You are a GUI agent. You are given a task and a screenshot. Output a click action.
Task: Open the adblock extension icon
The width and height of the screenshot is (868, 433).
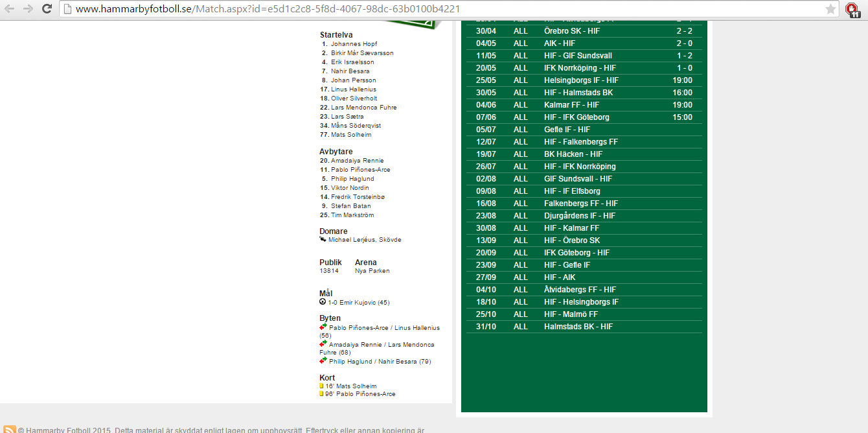pos(852,9)
